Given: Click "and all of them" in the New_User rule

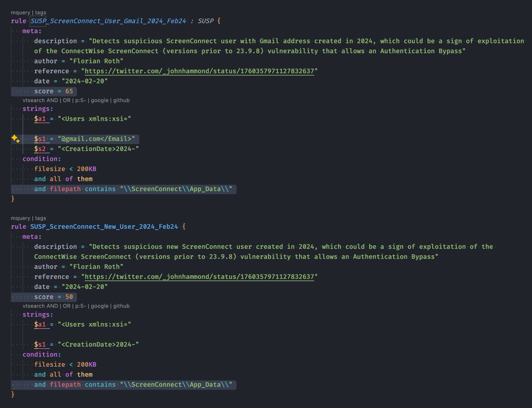Looking at the screenshot, I should 63,375.
